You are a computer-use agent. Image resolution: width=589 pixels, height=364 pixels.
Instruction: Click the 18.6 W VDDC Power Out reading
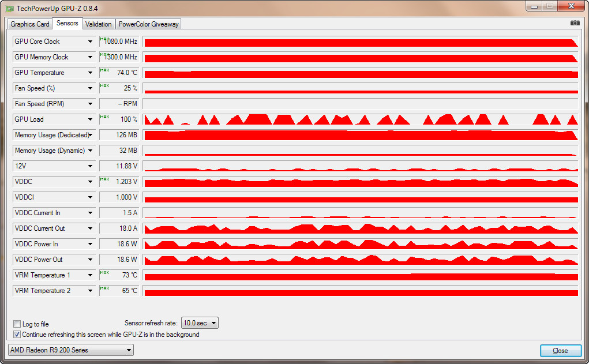pyautogui.click(x=119, y=260)
